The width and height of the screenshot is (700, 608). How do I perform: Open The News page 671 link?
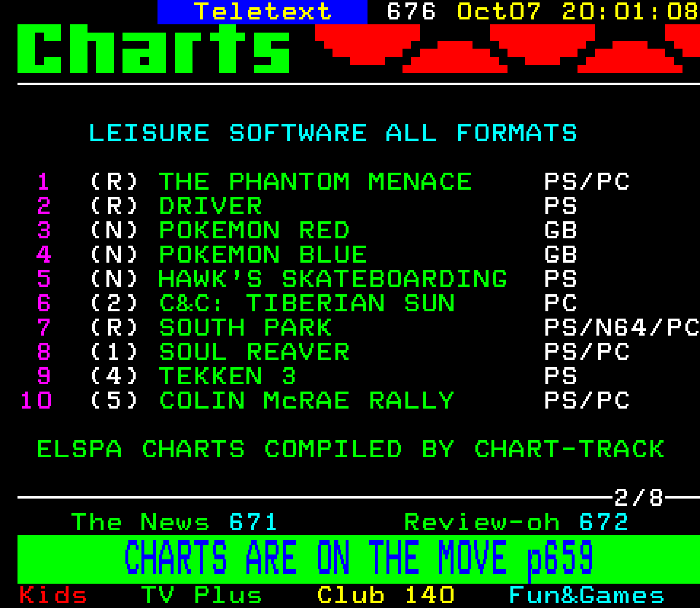(174, 522)
